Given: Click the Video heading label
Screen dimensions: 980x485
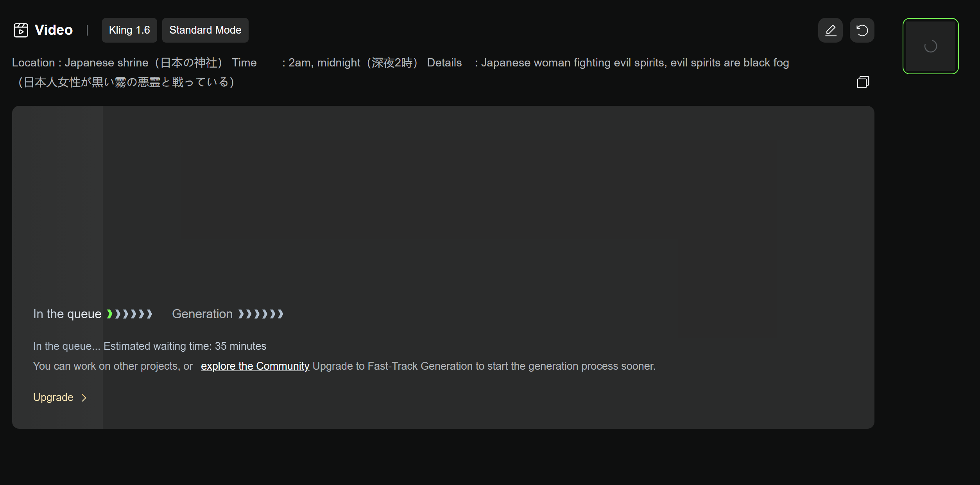Looking at the screenshot, I should click(x=54, y=30).
